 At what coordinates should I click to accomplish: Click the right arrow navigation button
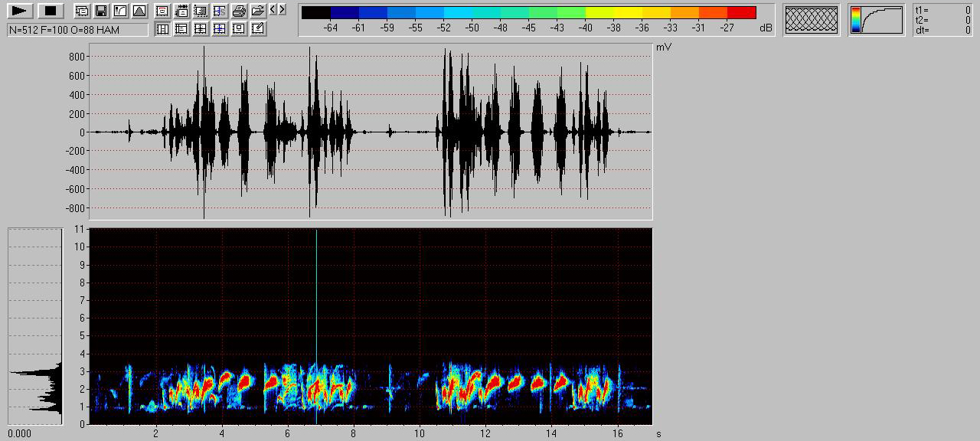click(283, 9)
